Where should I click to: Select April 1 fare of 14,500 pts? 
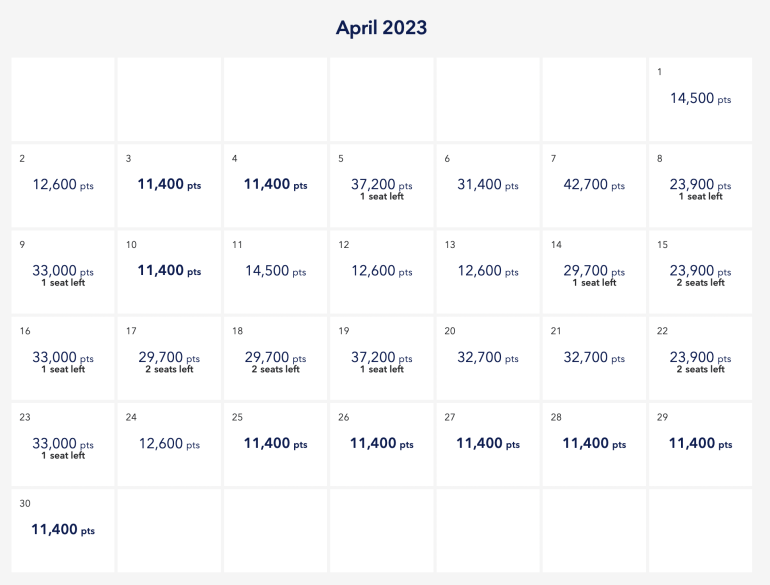700,99
